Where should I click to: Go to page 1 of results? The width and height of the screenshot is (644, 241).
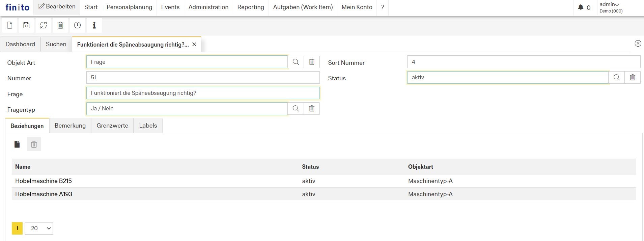tap(17, 229)
